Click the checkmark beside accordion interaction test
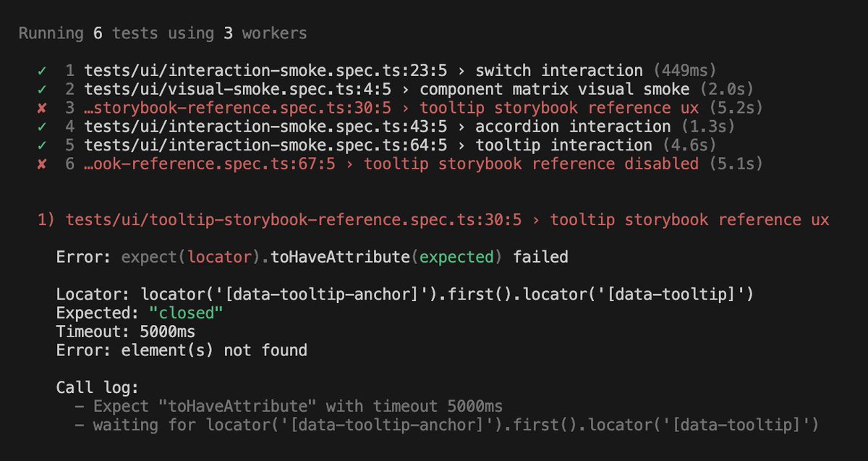This screenshot has width=868, height=461. tap(42, 127)
